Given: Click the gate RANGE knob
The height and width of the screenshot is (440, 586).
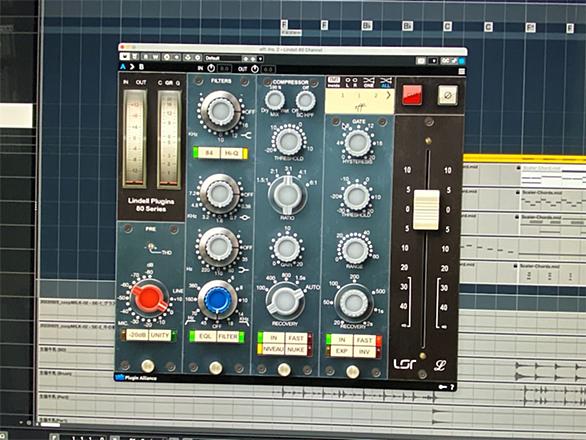Looking at the screenshot, I should click(x=355, y=250).
